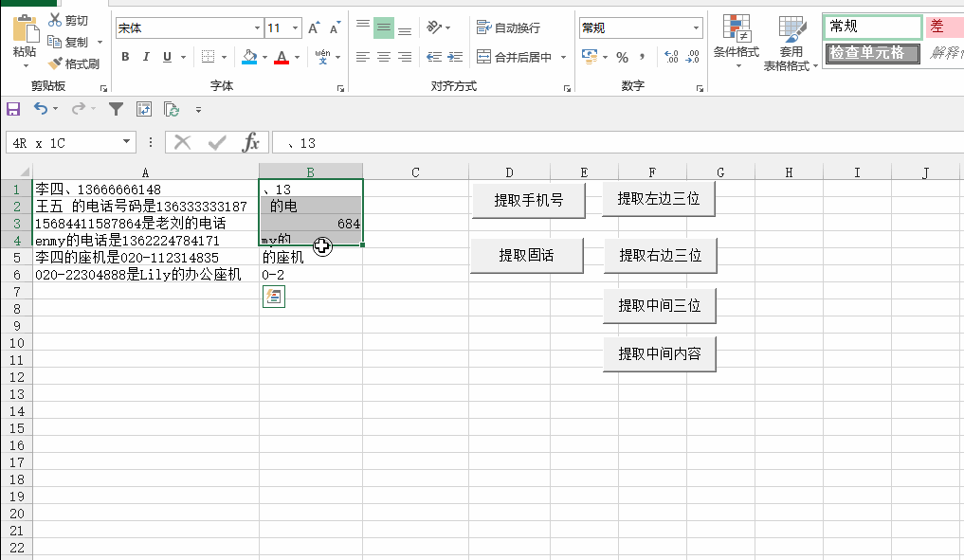This screenshot has height=560, width=964.
Task: Toggle italic formatting
Action: (146, 57)
